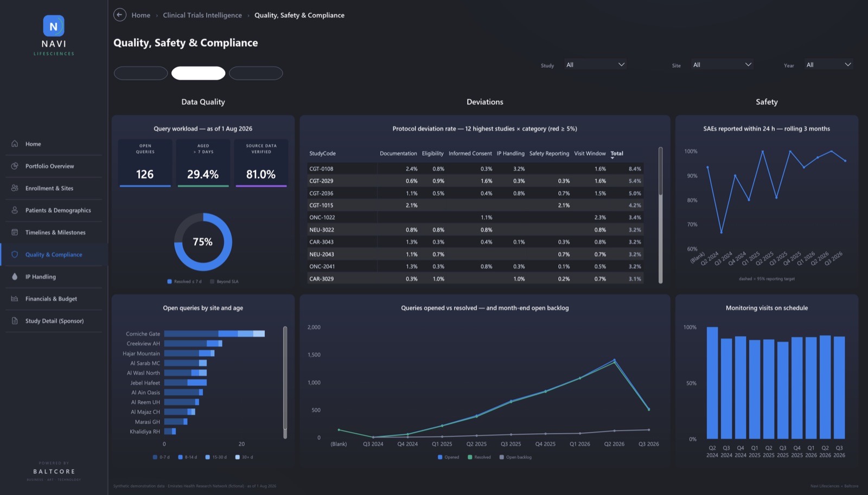Screen dimensions: 868x495
Task: Sort by Documentation column header
Action: click(398, 153)
